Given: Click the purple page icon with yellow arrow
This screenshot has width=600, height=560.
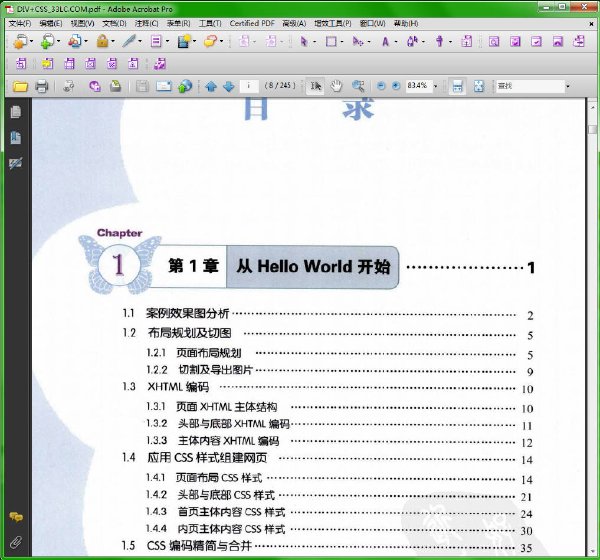Looking at the screenshot, I should click(x=47, y=64).
